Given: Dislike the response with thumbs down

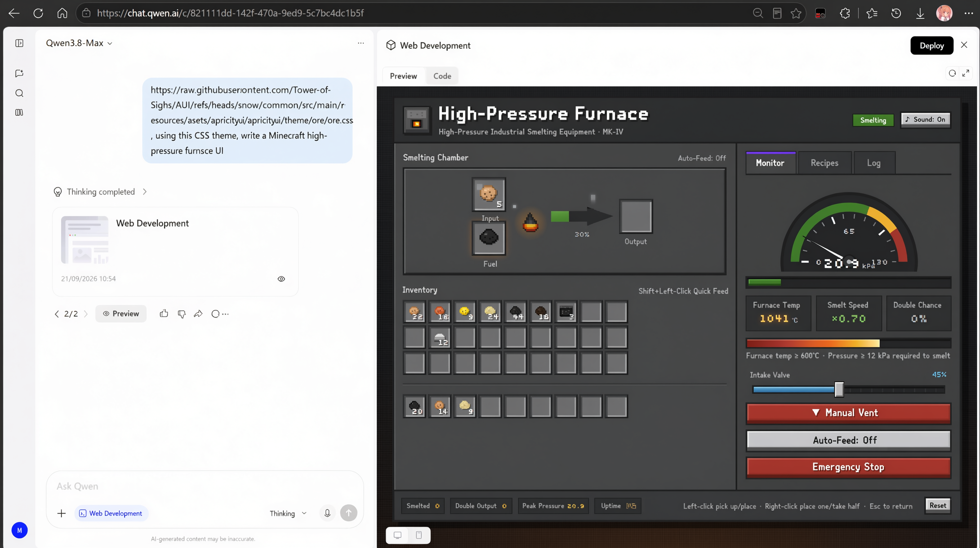Looking at the screenshot, I should (x=182, y=314).
